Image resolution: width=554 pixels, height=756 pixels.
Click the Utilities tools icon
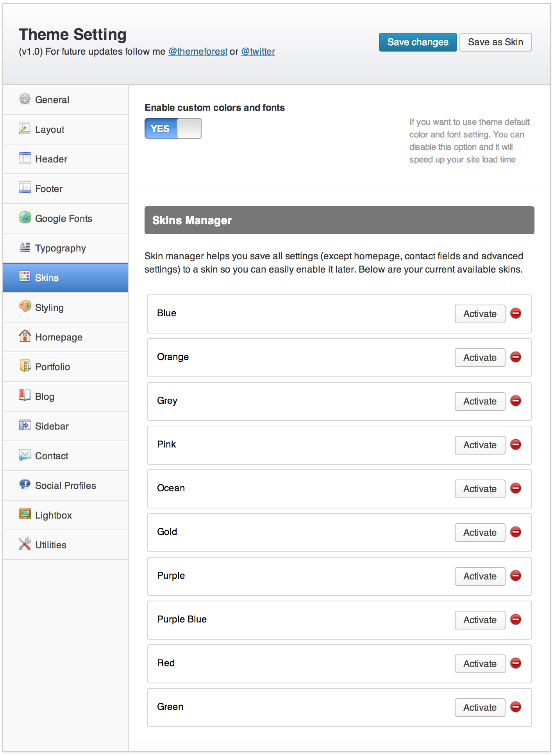coord(25,544)
